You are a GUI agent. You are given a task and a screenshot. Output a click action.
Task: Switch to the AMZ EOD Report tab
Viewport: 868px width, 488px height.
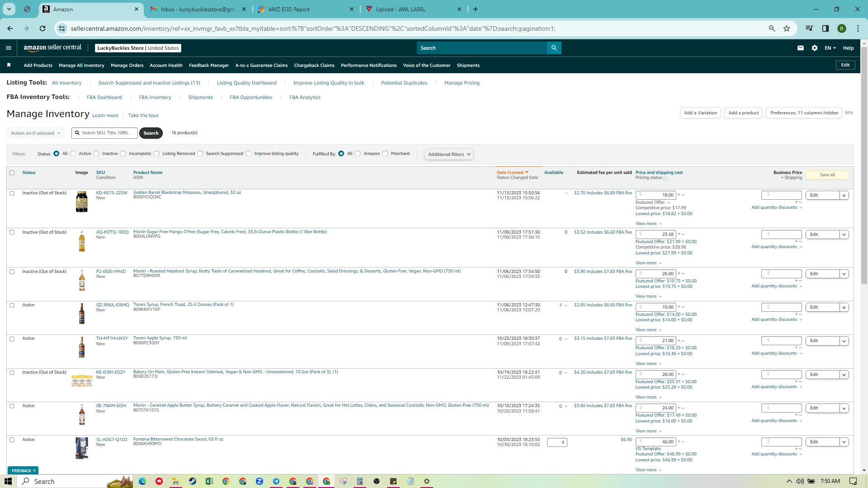306,9
